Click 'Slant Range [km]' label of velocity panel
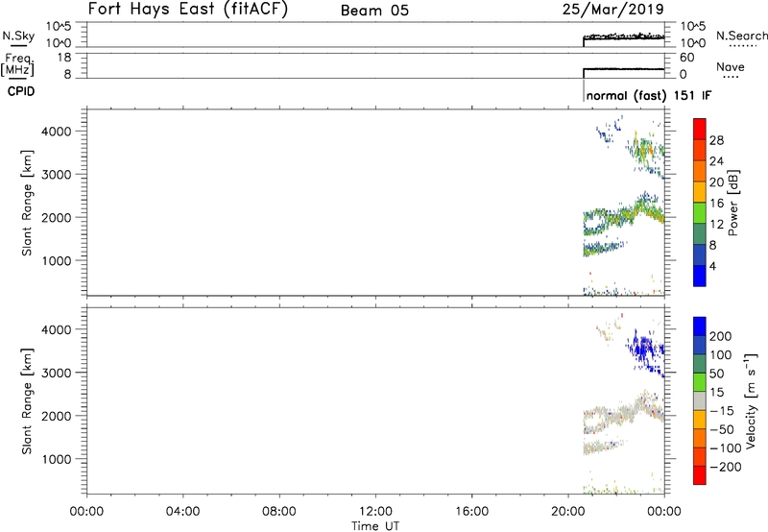 pos(27,401)
